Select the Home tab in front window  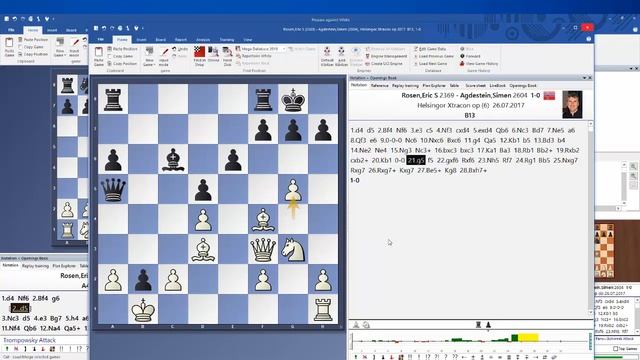point(122,40)
